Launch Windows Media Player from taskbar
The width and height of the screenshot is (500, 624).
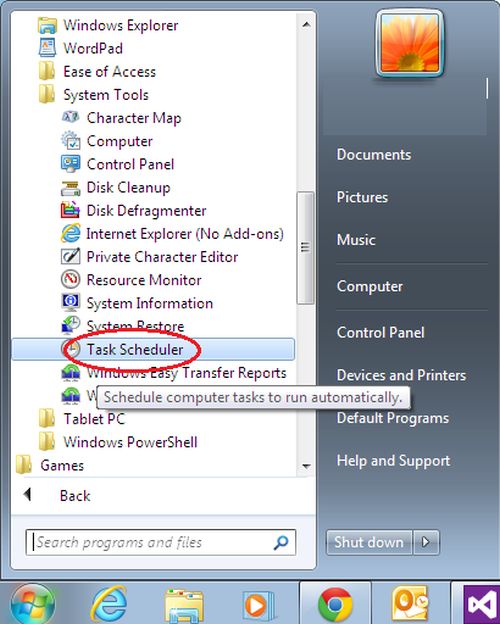coord(258,606)
